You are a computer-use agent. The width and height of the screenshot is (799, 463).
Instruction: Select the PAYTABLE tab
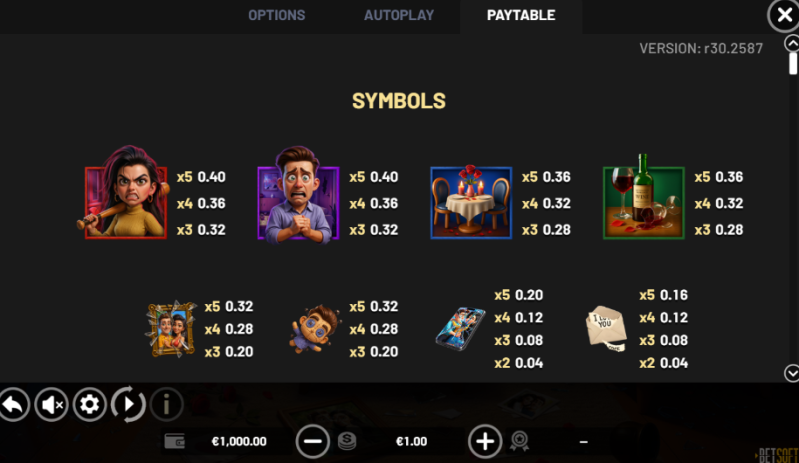[521, 15]
